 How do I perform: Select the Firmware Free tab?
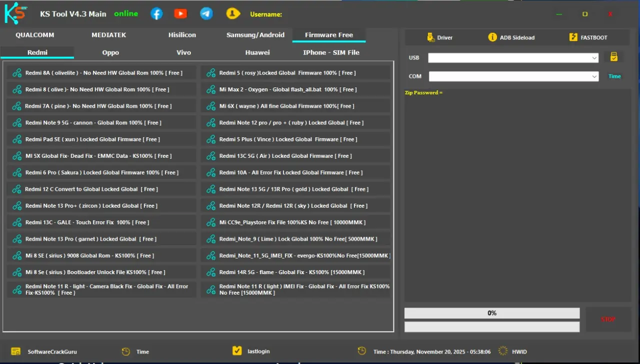point(329,35)
